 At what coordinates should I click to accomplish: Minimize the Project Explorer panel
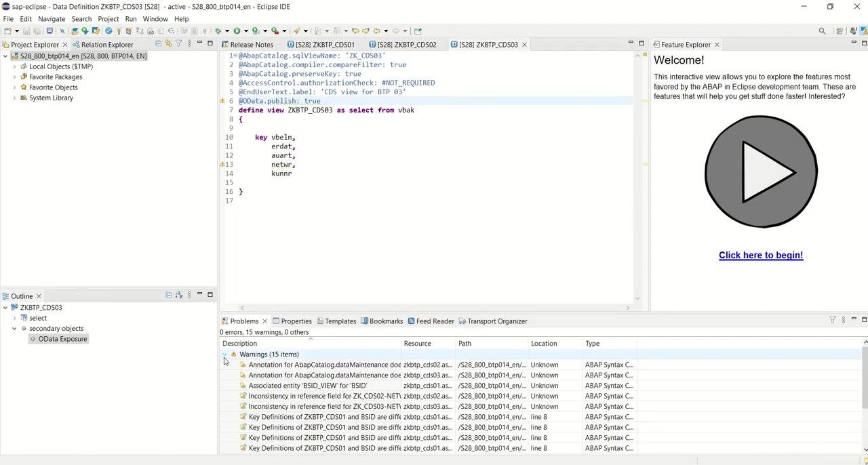pyautogui.click(x=199, y=43)
